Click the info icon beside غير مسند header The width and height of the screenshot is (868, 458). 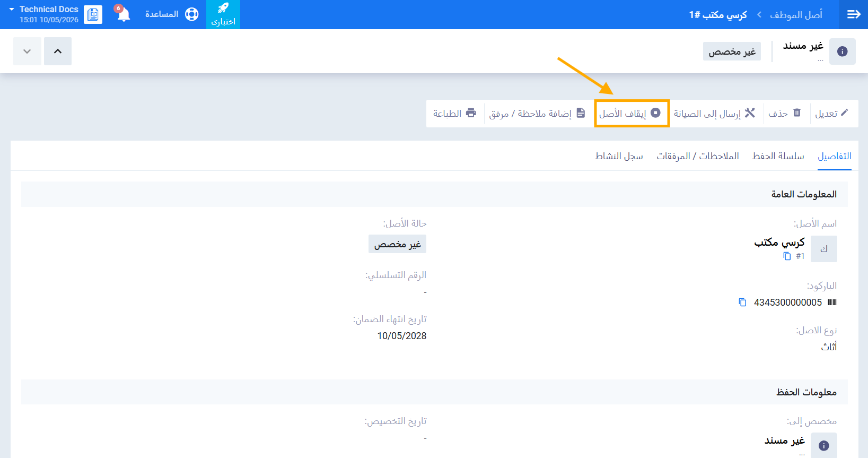point(842,51)
